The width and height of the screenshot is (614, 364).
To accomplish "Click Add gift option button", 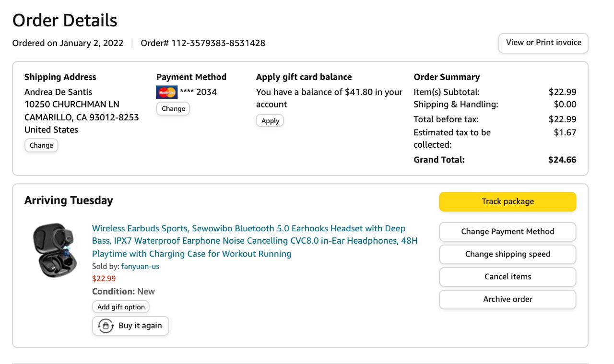I will coord(121,307).
